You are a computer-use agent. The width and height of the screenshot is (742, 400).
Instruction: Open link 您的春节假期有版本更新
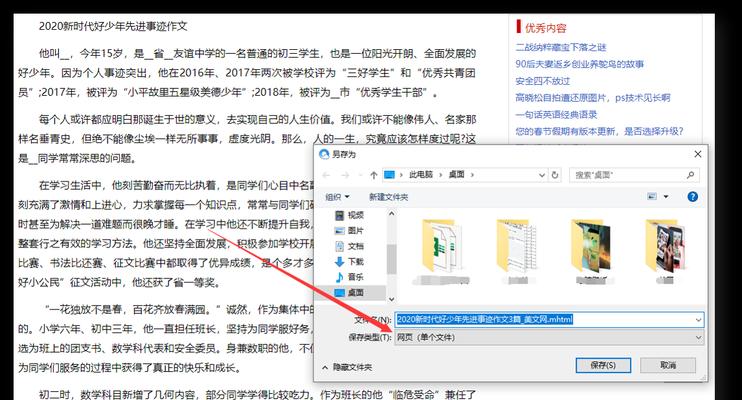coord(599,131)
